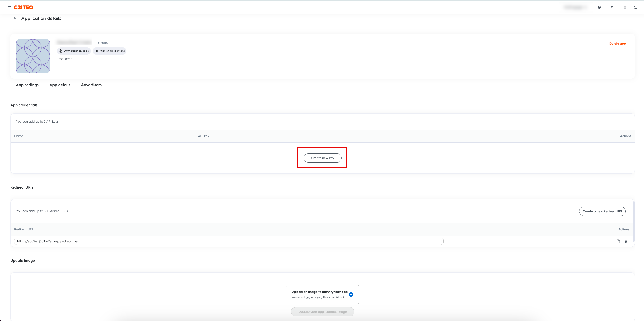Click the Criteo logo
This screenshot has height=321, width=644.
(24, 7)
